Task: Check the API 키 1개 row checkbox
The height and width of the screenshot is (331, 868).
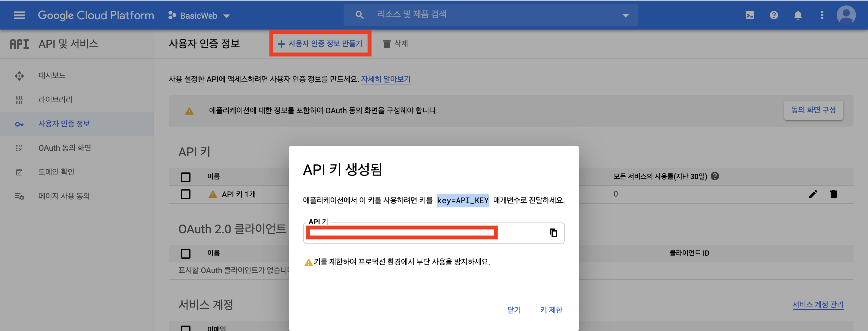Action: [186, 194]
